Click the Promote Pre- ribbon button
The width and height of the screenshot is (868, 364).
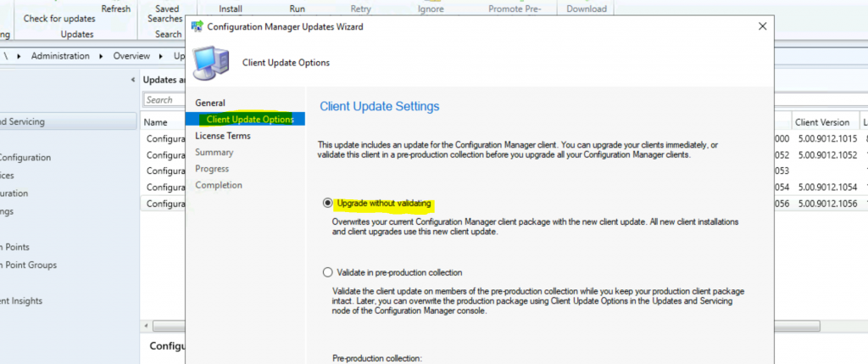coord(516,8)
